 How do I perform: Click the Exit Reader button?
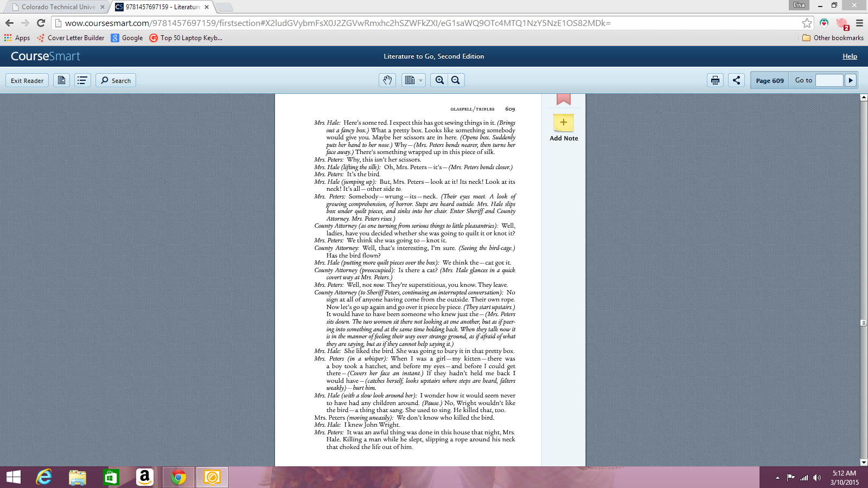(27, 80)
